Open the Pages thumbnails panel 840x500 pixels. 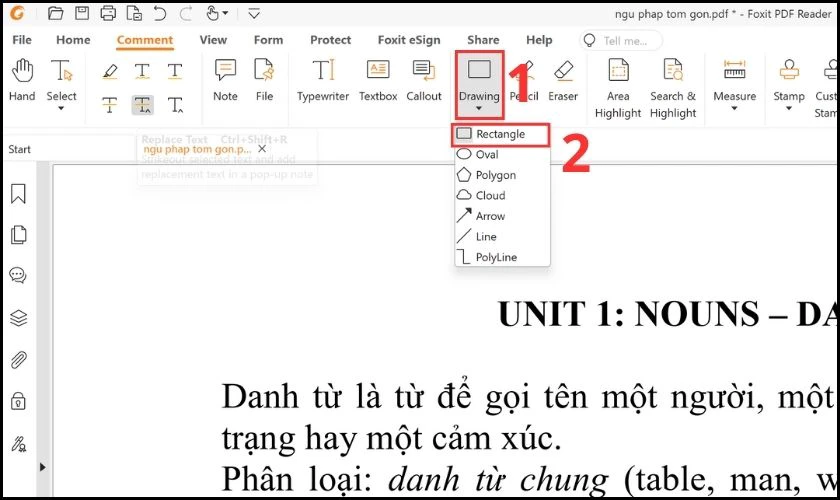[x=18, y=235]
